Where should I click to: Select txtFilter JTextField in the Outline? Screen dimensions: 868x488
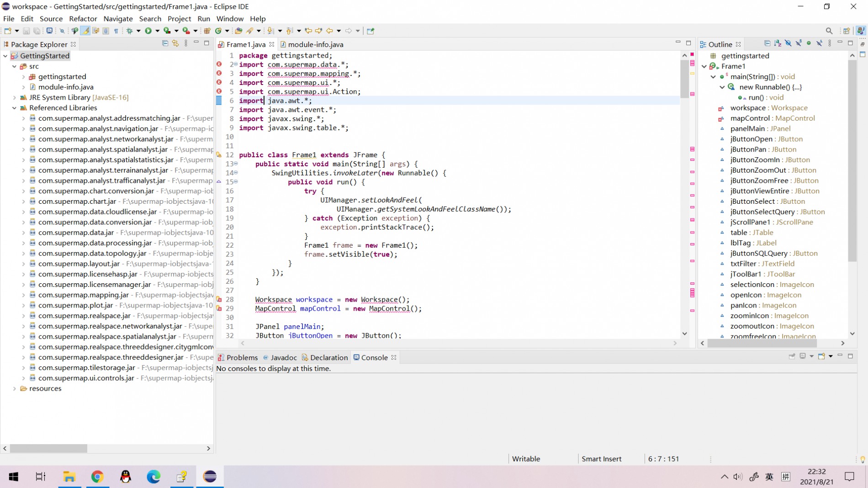(x=762, y=264)
